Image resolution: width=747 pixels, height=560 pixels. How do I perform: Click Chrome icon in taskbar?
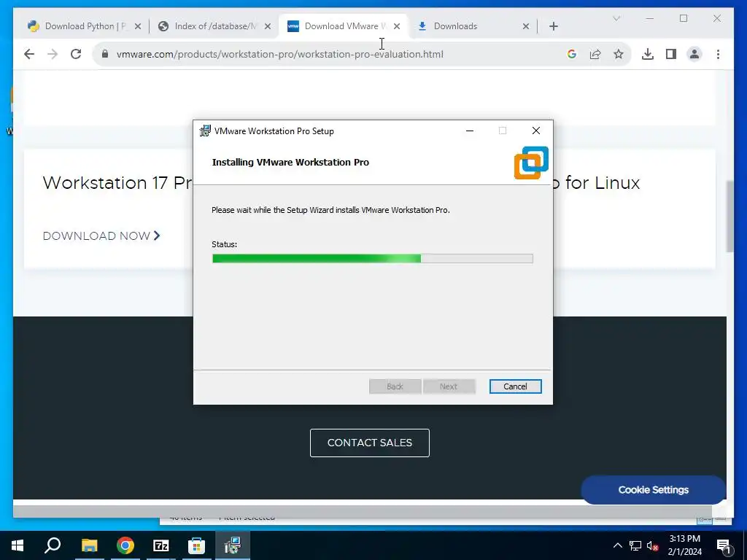(125, 545)
